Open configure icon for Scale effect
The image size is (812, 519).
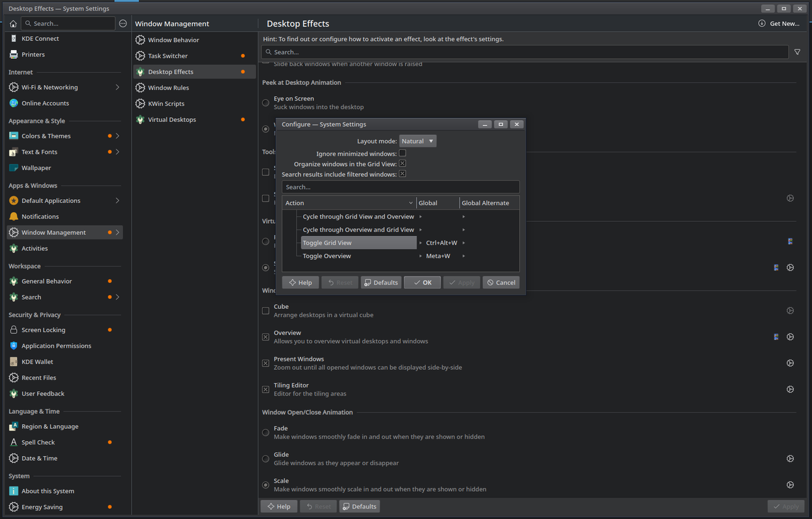pyautogui.click(x=790, y=485)
